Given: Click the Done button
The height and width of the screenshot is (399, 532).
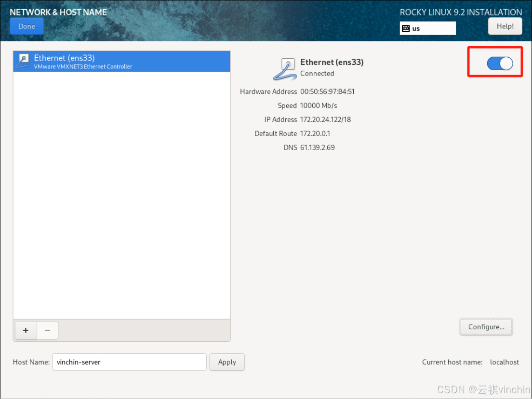Looking at the screenshot, I should 27,26.
